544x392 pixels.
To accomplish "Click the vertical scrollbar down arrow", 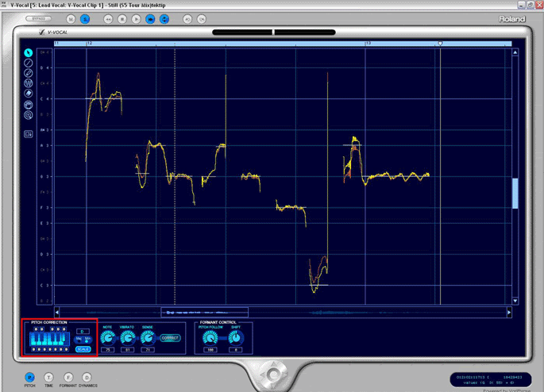I will 515,301.
